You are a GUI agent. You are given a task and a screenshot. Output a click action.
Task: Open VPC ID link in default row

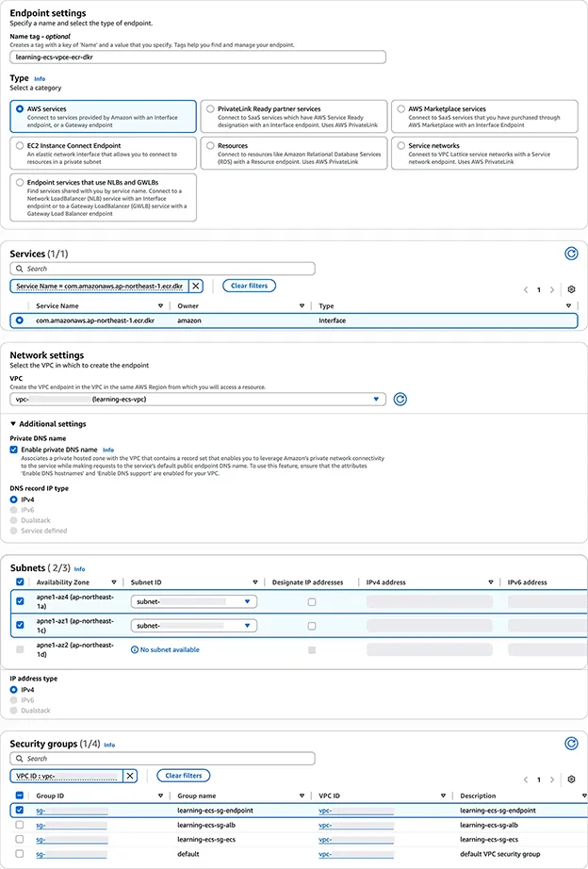tap(356, 854)
